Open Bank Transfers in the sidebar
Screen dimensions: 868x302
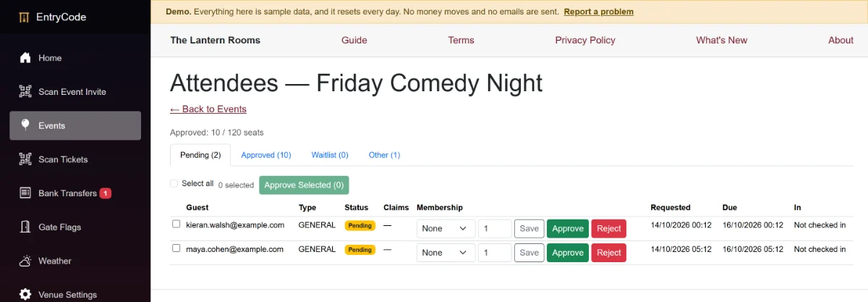point(75,193)
